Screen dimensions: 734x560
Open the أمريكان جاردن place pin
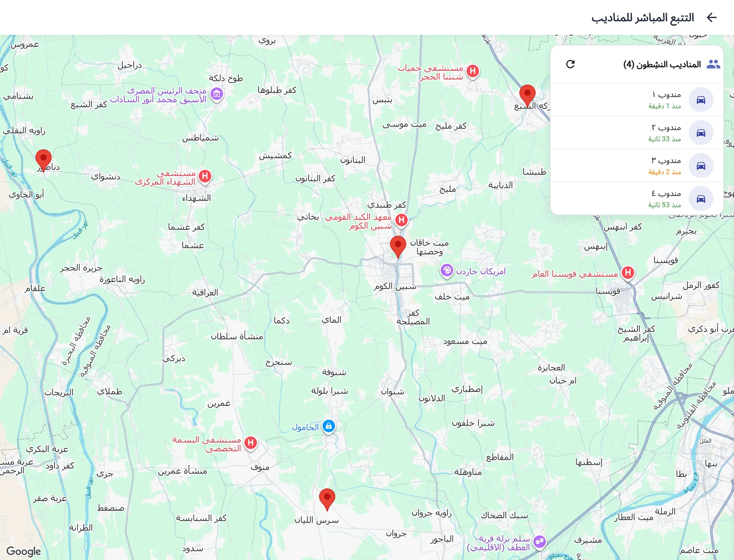pyautogui.click(x=447, y=271)
